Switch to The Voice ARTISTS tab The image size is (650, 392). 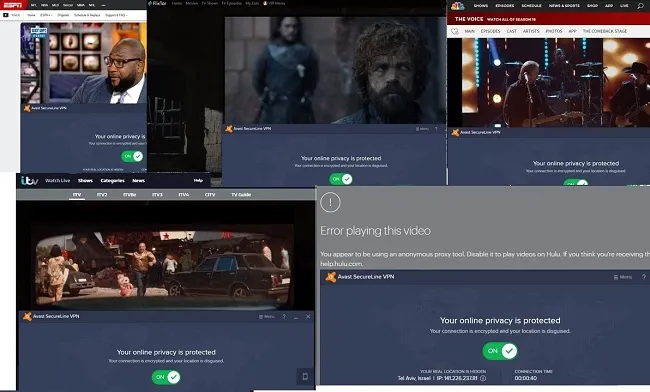coord(531,31)
